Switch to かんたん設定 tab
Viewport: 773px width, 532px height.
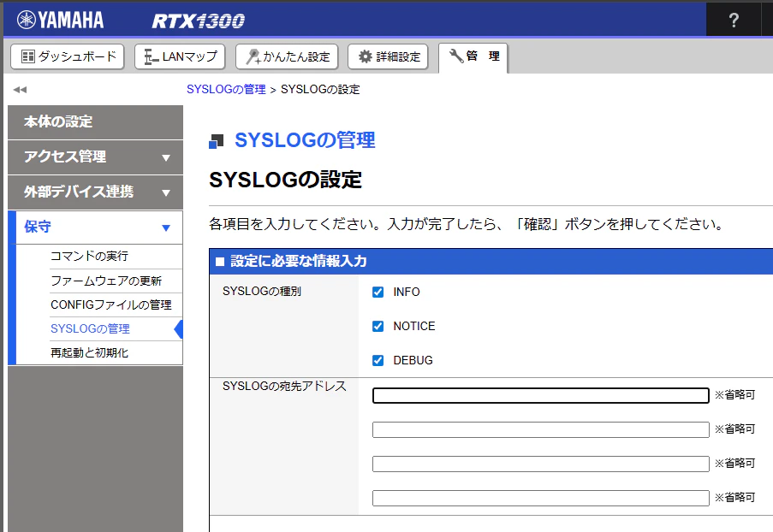coord(287,56)
